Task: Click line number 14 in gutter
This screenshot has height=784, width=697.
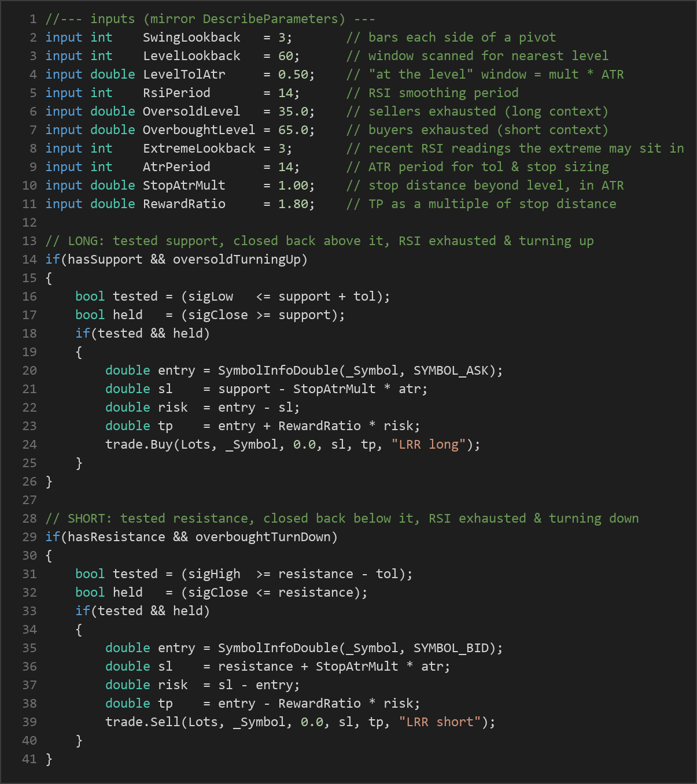Action: [x=29, y=259]
